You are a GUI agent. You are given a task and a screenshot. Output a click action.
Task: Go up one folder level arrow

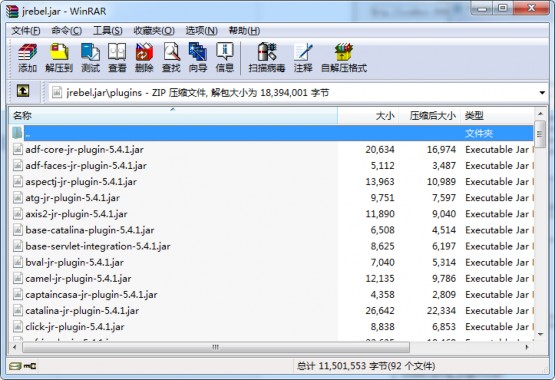[23, 91]
